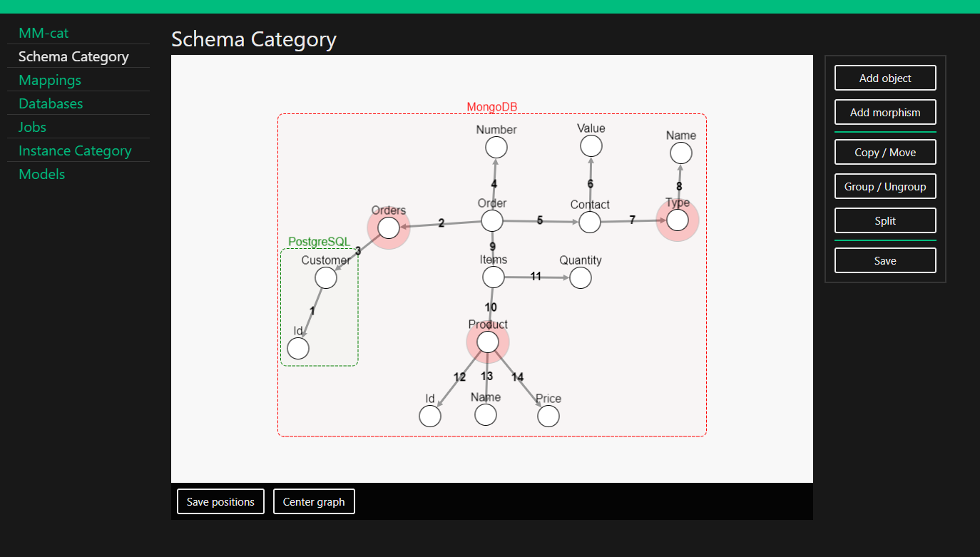This screenshot has width=980, height=557.
Task: Select the Orders node in graph
Action: (389, 228)
